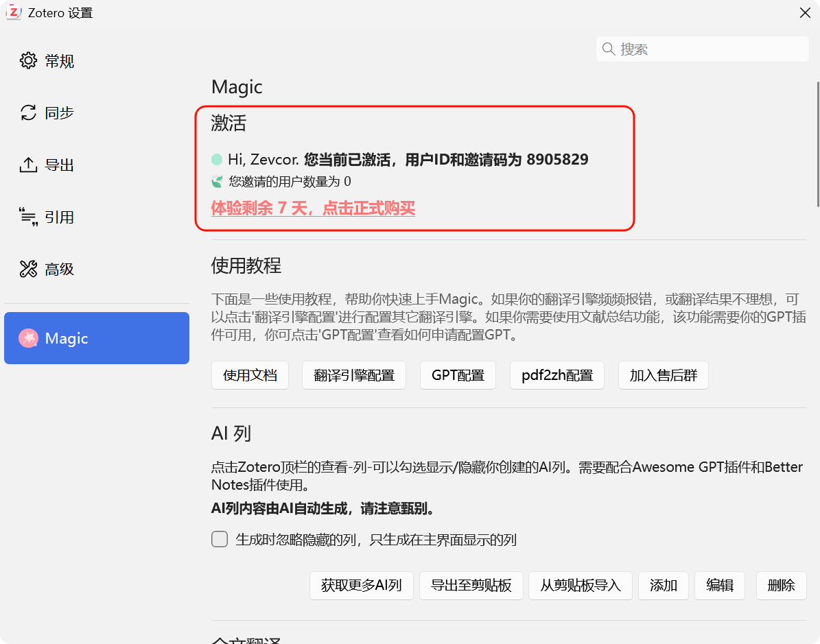Viewport: 820px width, 644px height.
Task: Click the 您邀请的用户数量为 0 text
Action: 290,181
